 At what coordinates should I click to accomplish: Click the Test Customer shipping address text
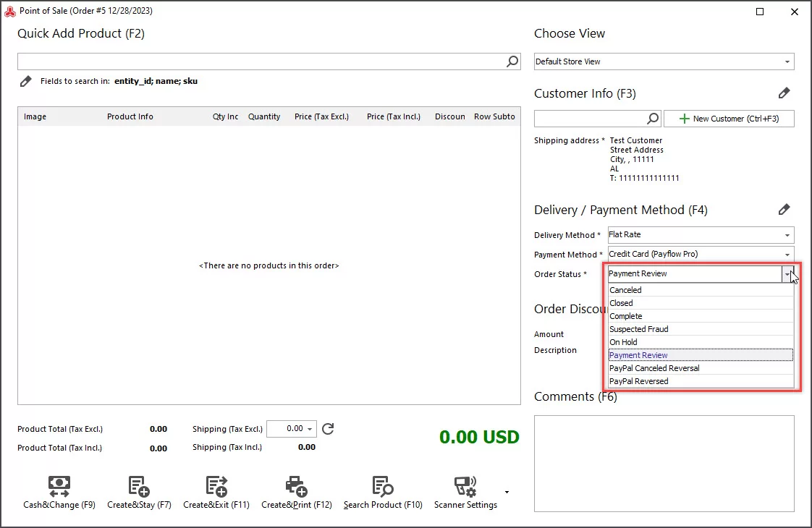[636, 140]
